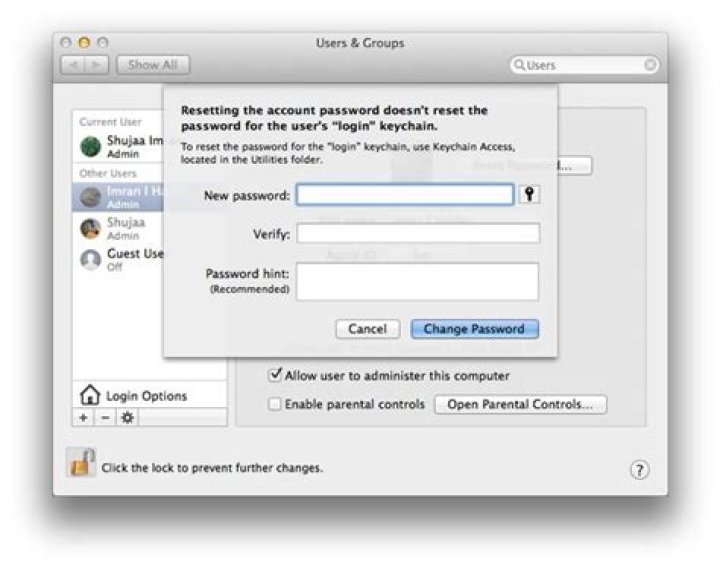
Task: Remove selected user with minus button
Action: pos(105,418)
